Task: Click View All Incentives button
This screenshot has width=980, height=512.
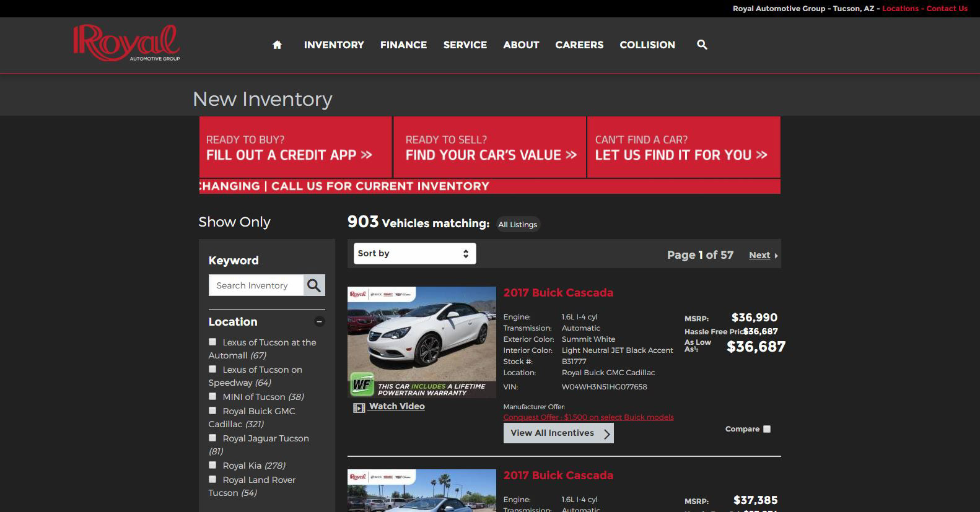Action: (x=558, y=433)
